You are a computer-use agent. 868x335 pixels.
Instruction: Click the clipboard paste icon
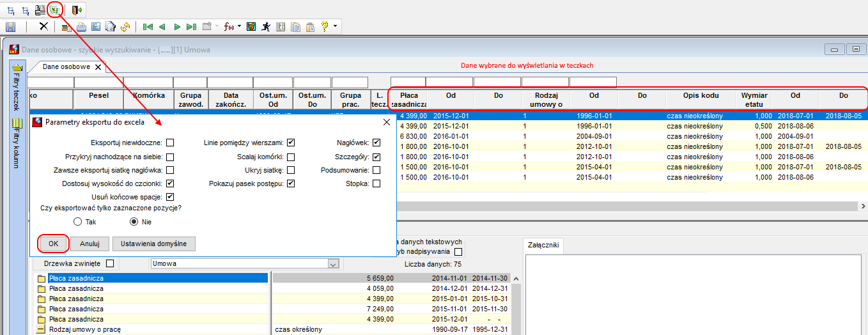pos(310,27)
